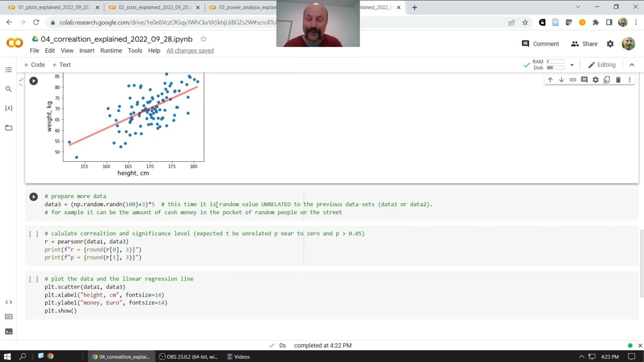The height and width of the screenshot is (362, 644).
Task: Open the command palette icon
Action: coord(9,317)
